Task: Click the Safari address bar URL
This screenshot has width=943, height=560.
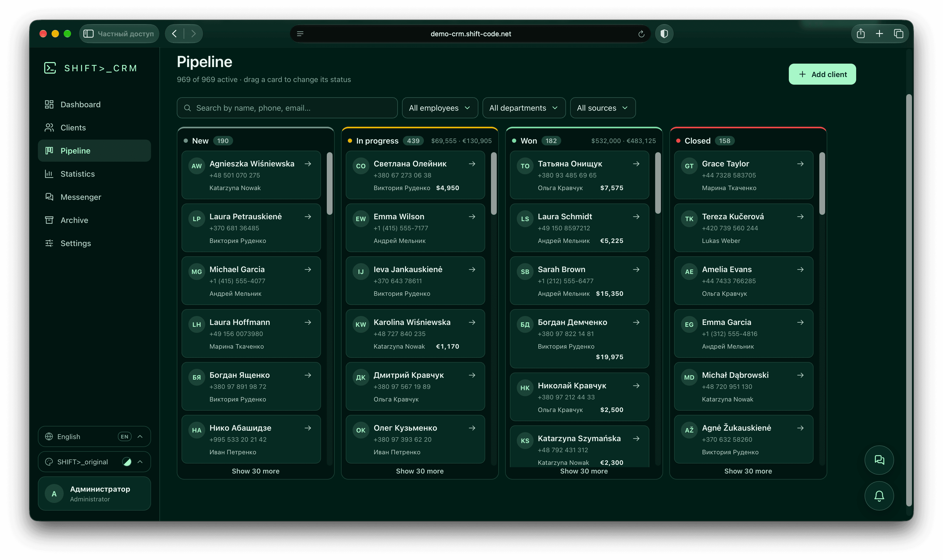Action: click(x=470, y=34)
